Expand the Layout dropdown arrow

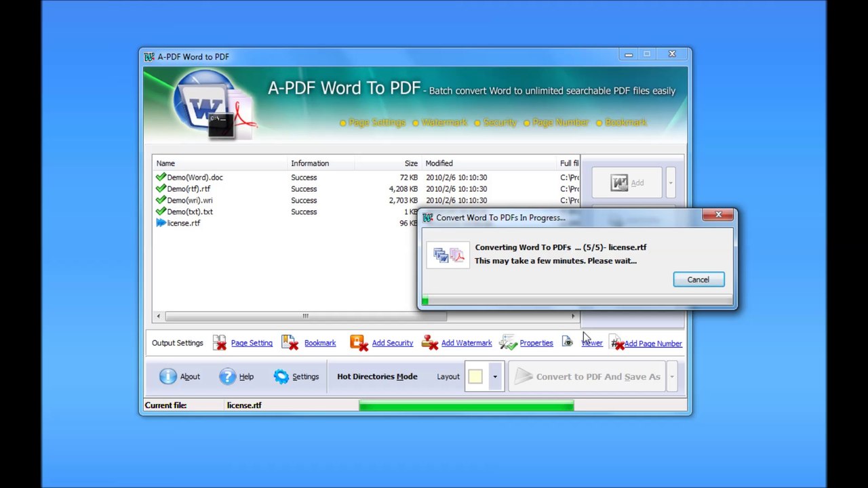point(495,377)
